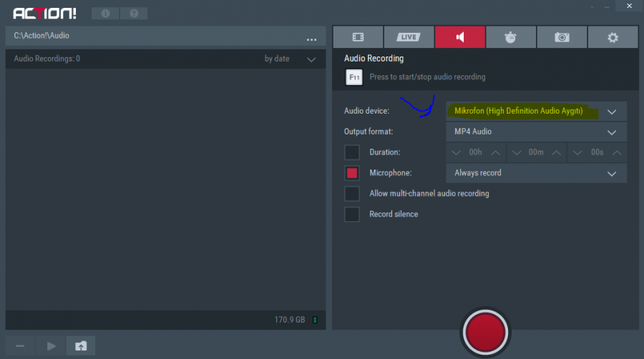The image size is (644, 359).
Task: Click the disk space status indicator icon
Action: pyautogui.click(x=315, y=320)
